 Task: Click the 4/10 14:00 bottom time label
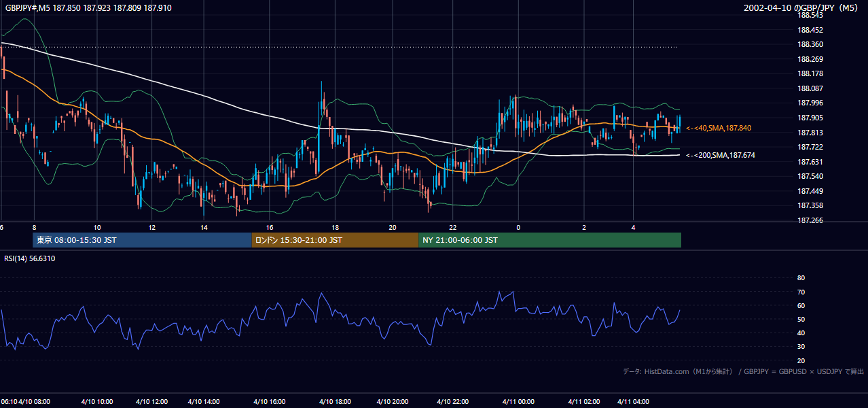tap(204, 401)
